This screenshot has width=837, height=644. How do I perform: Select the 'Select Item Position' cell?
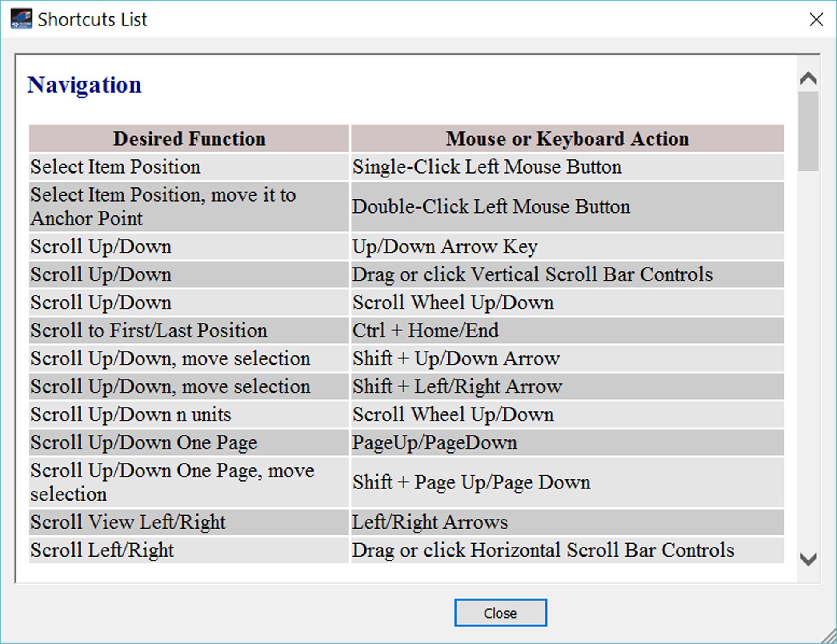189,167
